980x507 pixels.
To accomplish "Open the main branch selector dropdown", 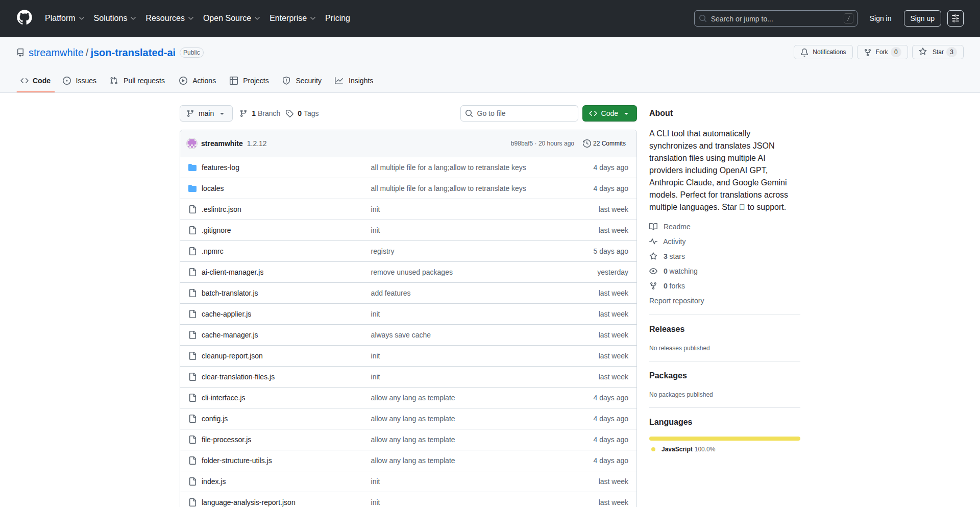I will click(x=206, y=113).
